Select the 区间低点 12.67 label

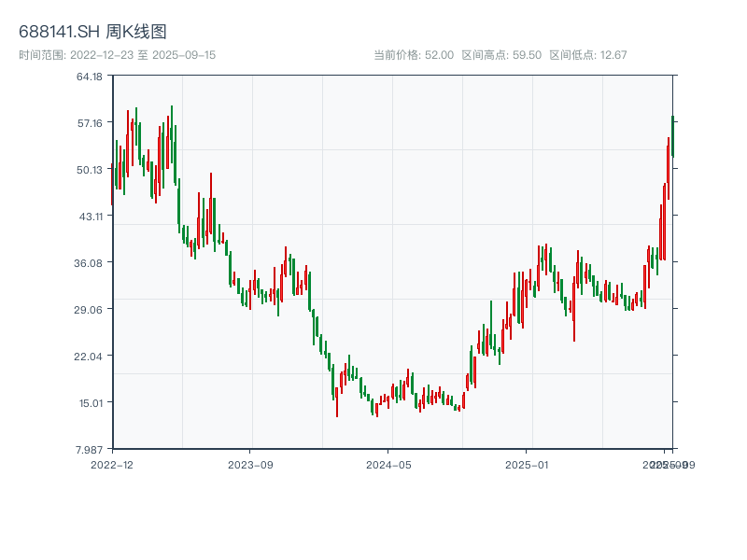[x=588, y=55]
